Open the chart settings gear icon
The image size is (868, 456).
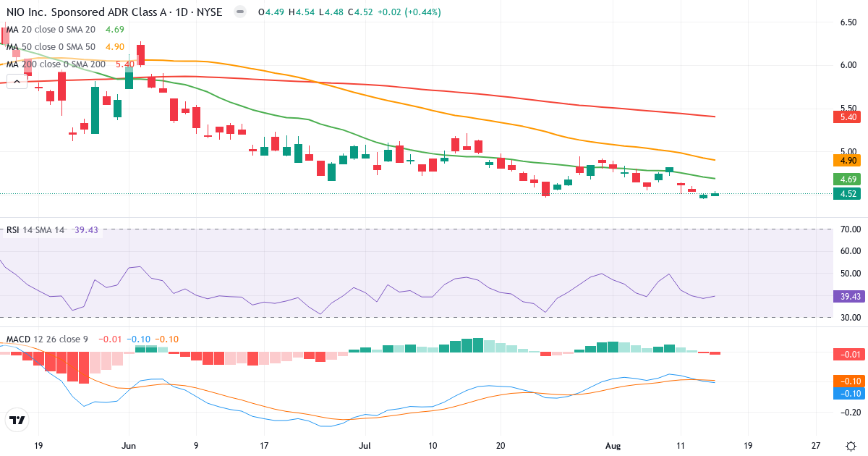851,445
